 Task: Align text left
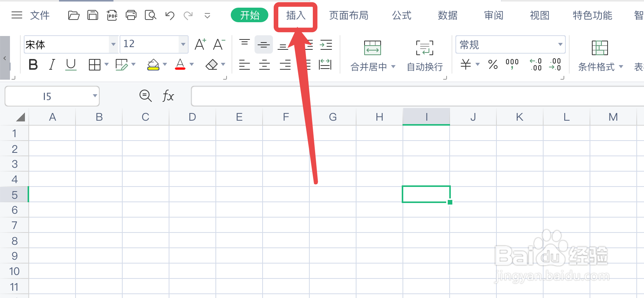[244, 65]
